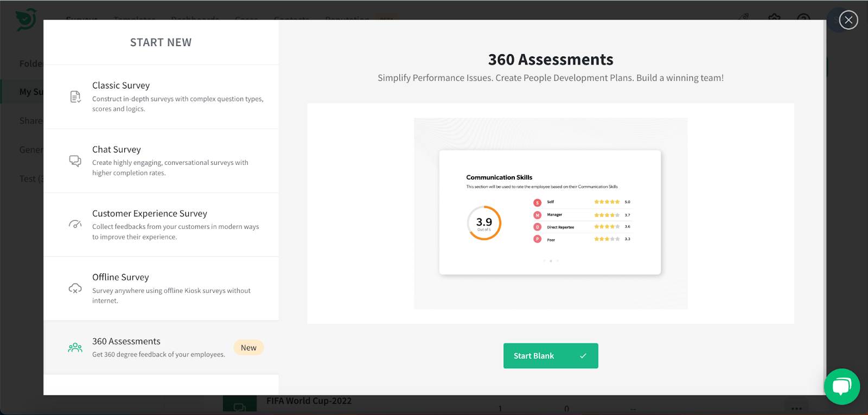The image size is (868, 415).
Task: Open the live chat widget
Action: (842, 387)
